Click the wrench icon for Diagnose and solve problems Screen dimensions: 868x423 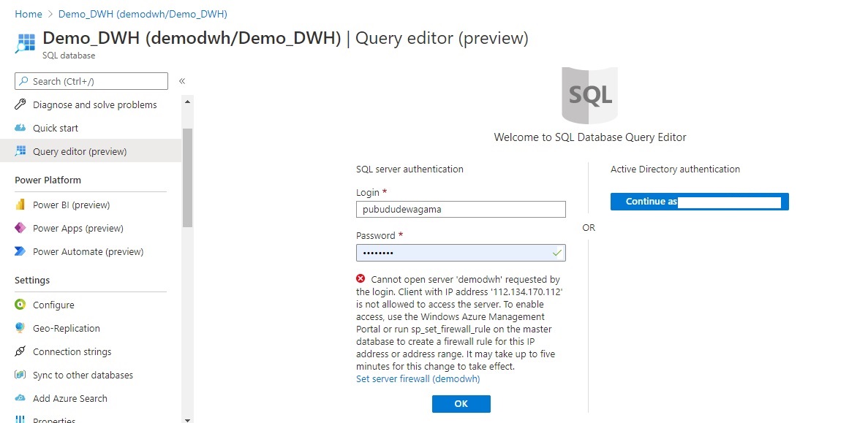click(20, 104)
